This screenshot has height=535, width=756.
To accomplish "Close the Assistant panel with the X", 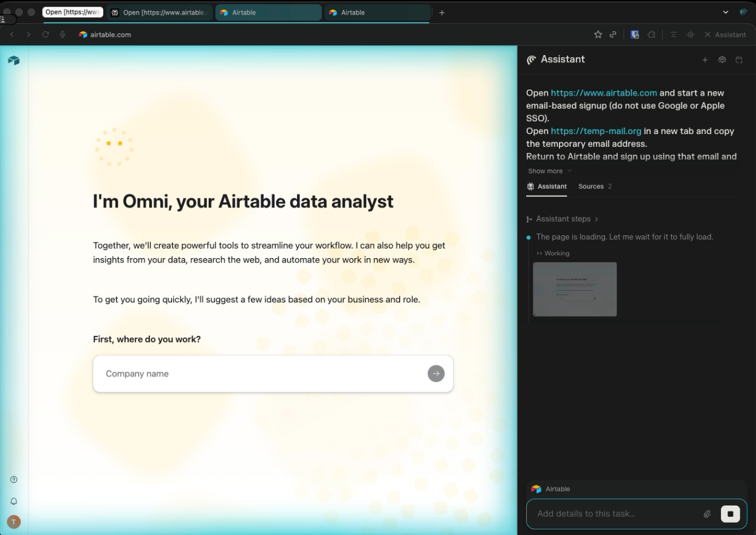I will (x=707, y=34).
